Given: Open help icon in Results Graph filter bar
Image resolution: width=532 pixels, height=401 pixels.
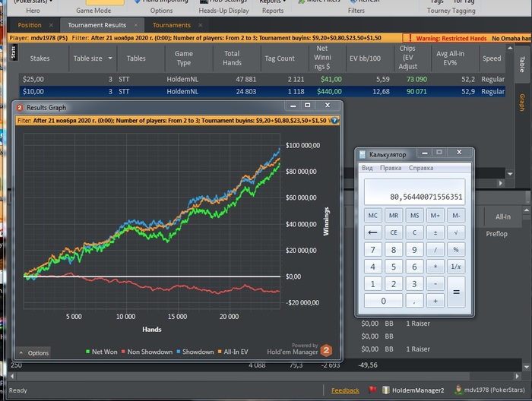Looking at the screenshot, I should tap(334, 121).
